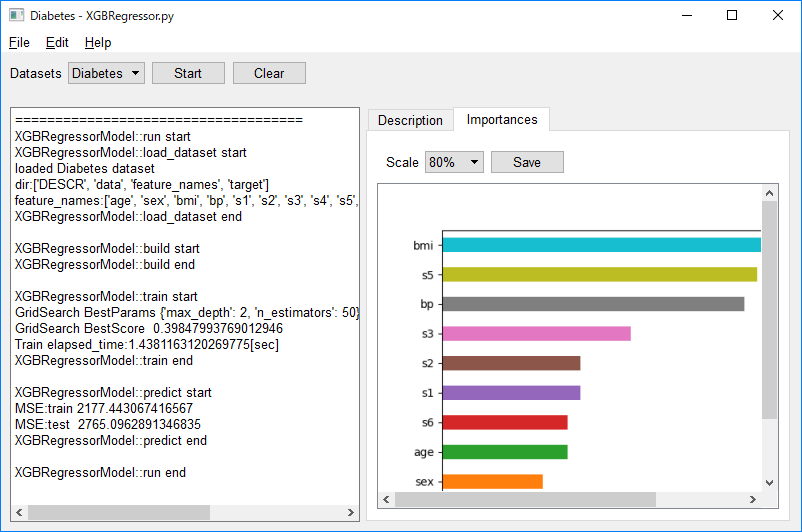Switch to the Description tab
The width and height of the screenshot is (802, 532).
tap(410, 120)
